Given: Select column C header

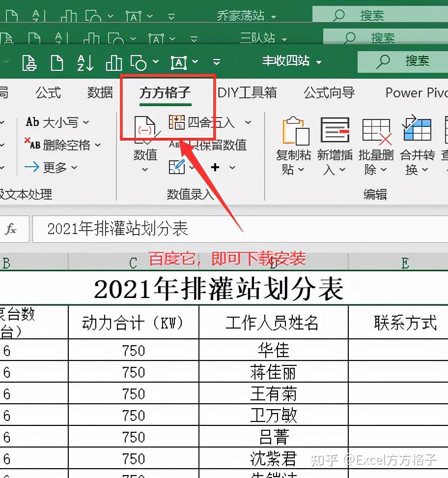Looking at the screenshot, I should pyautogui.click(x=134, y=263).
